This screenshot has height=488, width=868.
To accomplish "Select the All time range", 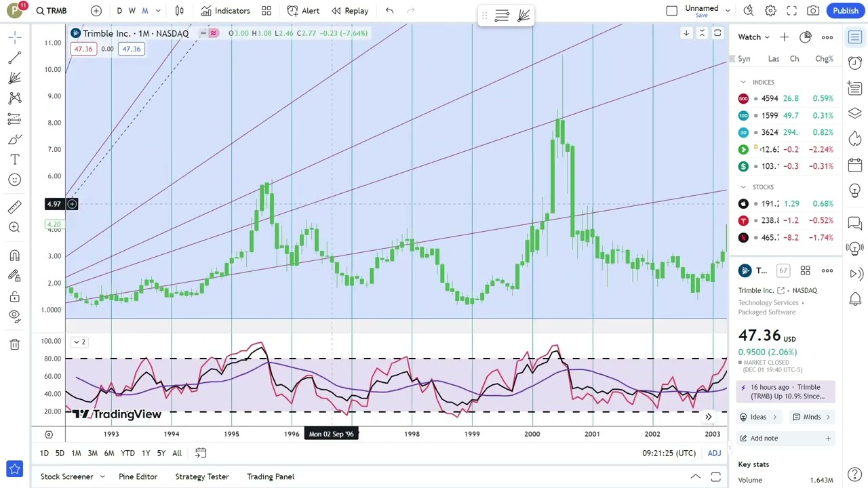I will click(x=177, y=453).
